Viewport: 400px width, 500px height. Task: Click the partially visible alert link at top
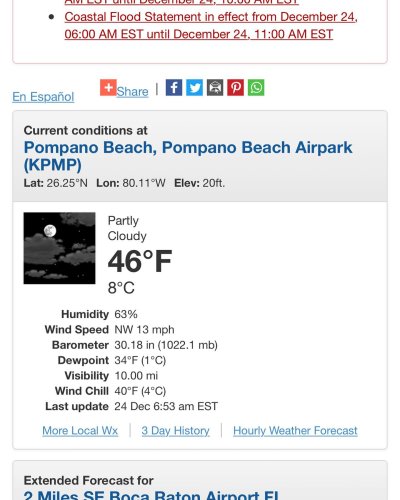(182, 2)
